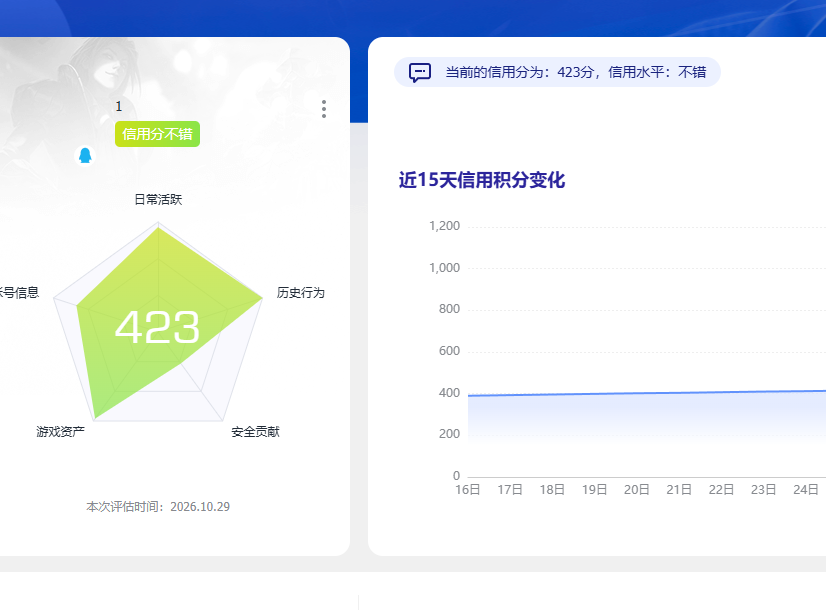
Task: Click the 22日 date on chart axis
Action: point(721,489)
